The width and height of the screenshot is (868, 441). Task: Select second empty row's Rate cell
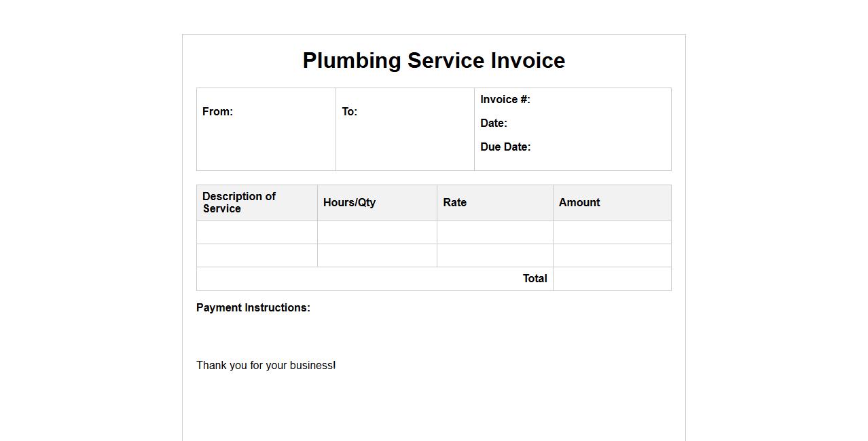pyautogui.click(x=494, y=255)
